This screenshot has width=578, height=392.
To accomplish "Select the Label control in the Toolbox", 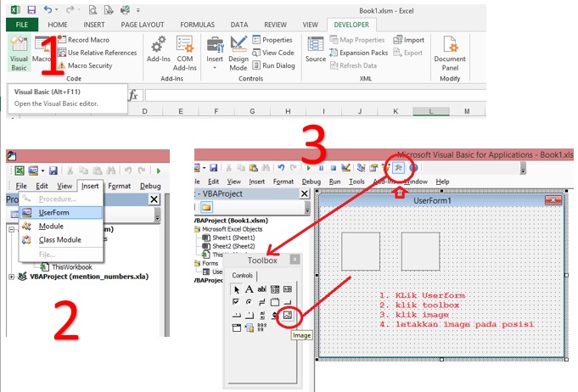I will pyautogui.click(x=250, y=289).
